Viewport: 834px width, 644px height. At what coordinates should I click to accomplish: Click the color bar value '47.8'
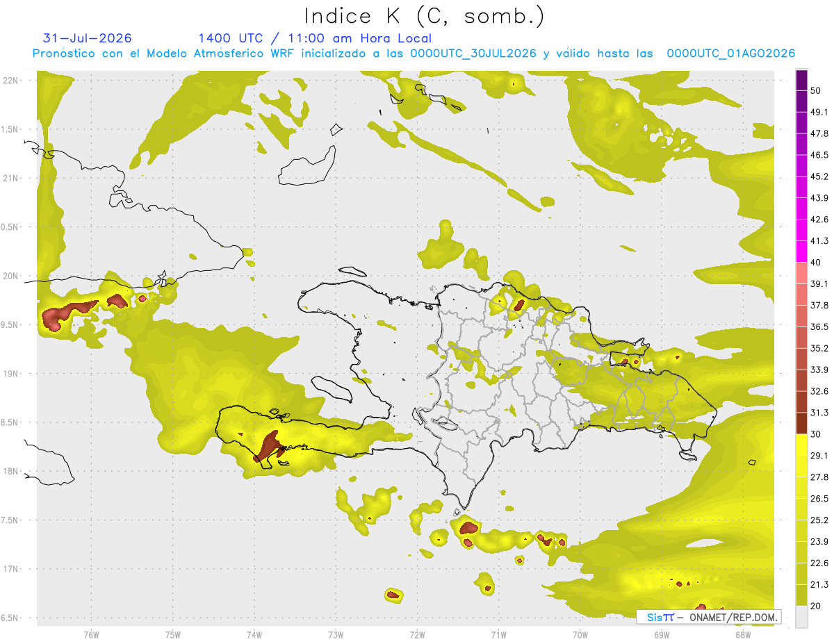click(x=819, y=133)
